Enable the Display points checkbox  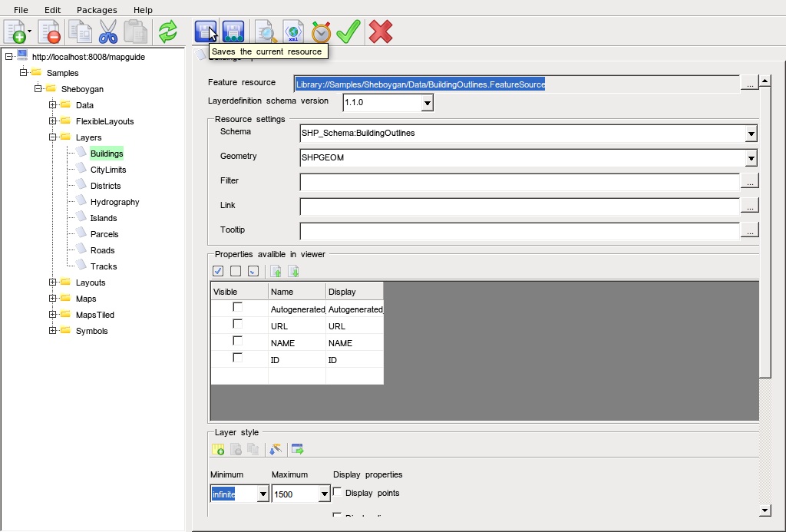(338, 492)
